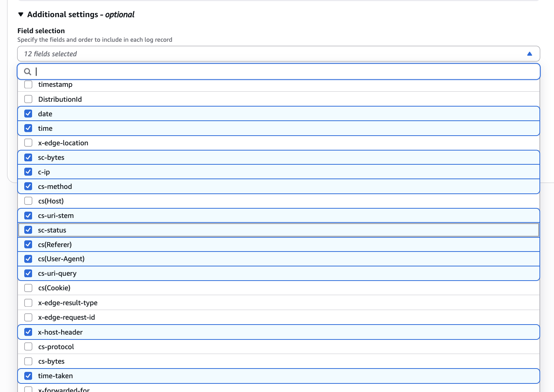The width and height of the screenshot is (554, 392).
Task: Enable the cs-protocol field checkbox
Action: (28, 346)
